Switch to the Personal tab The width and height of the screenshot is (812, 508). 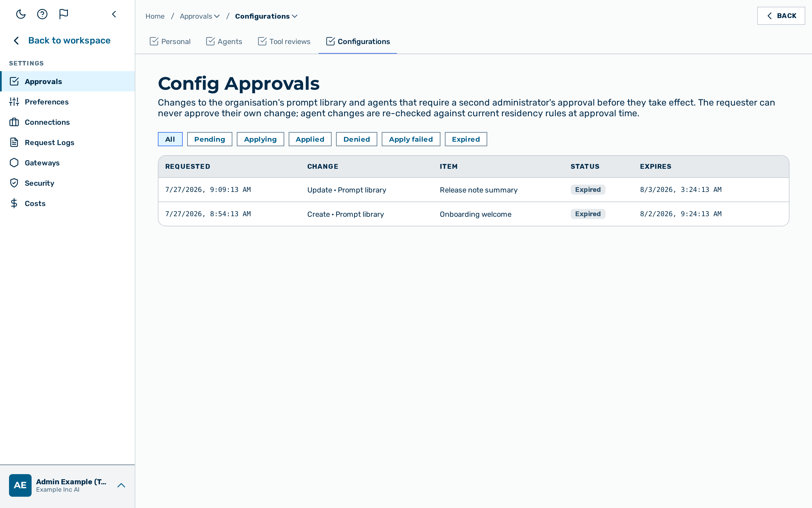click(x=170, y=41)
